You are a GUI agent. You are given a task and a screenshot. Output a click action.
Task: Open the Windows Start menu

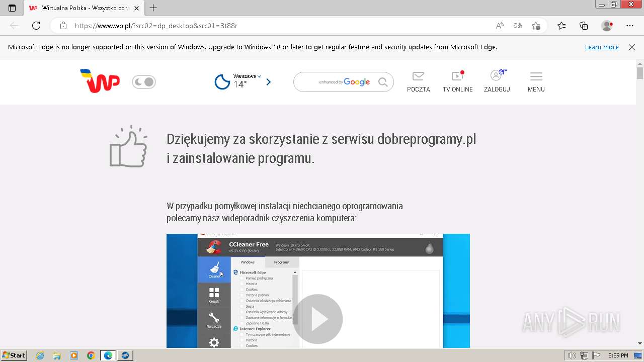coord(14,355)
